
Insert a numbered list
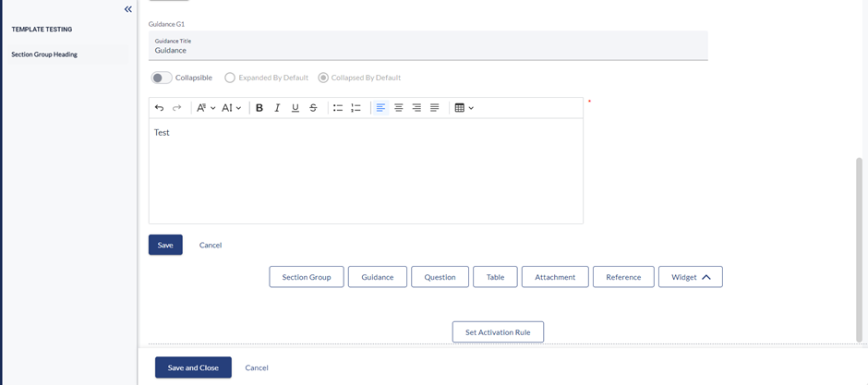click(356, 108)
